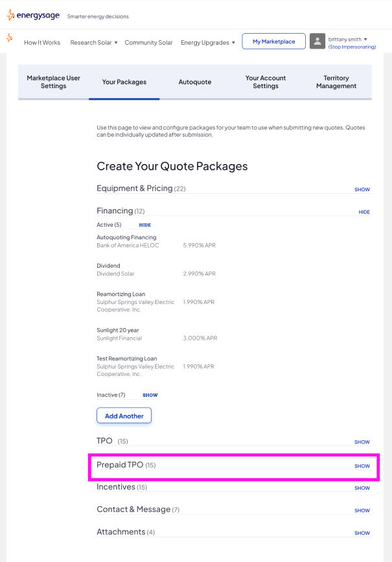392x562 pixels.
Task: Show the Inactive financing options
Action: point(150,395)
